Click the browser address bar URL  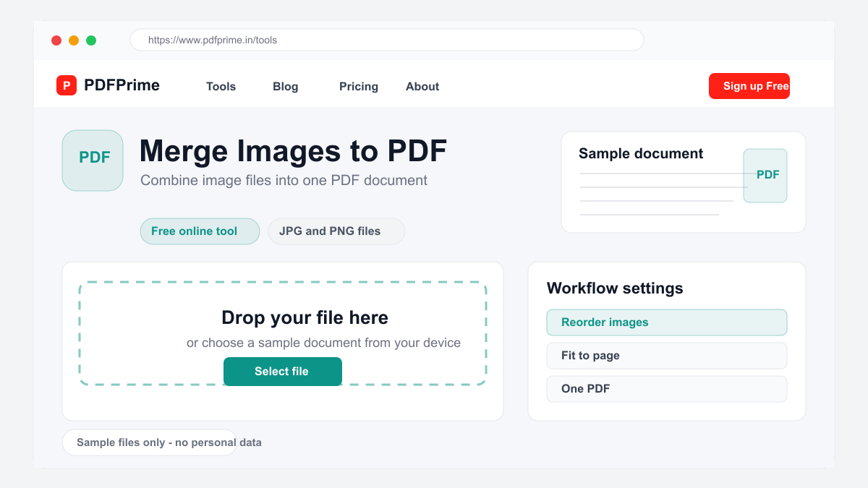[387, 40]
